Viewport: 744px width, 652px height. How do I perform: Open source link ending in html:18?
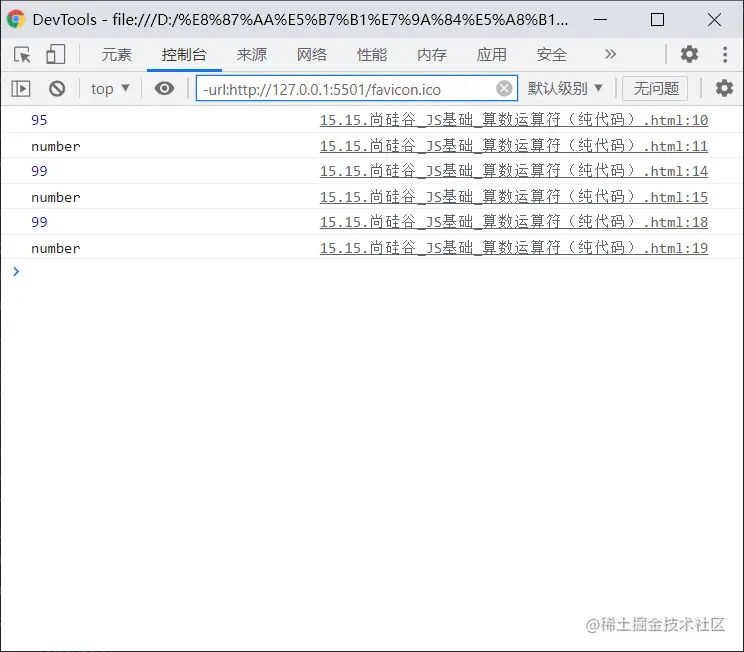(x=514, y=222)
